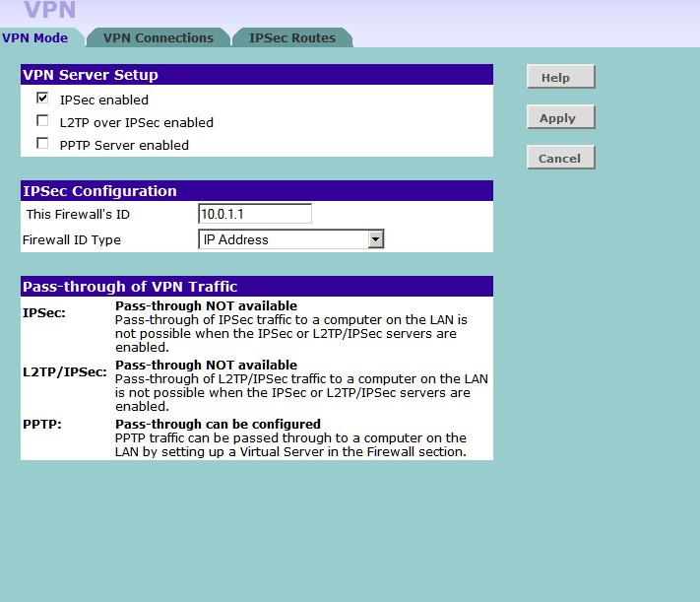The height and width of the screenshot is (602, 700).
Task: Focus the This Firewall's ID field
Action: [255, 214]
